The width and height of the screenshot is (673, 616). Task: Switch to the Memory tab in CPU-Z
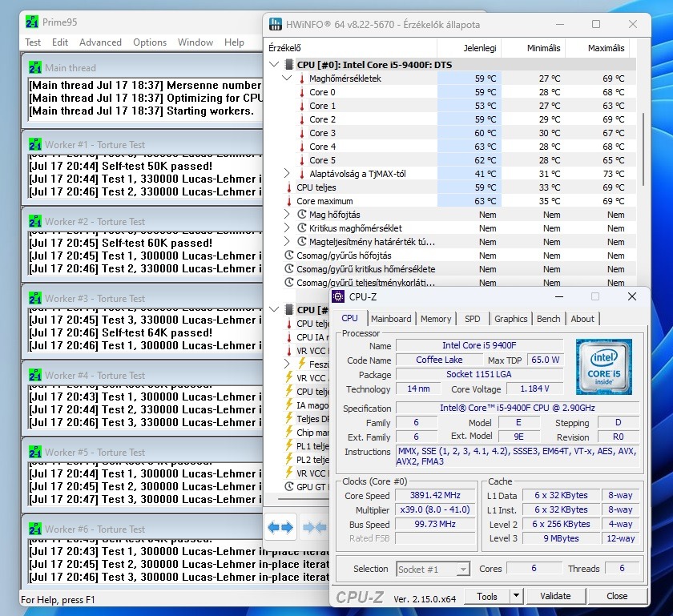pos(436,319)
